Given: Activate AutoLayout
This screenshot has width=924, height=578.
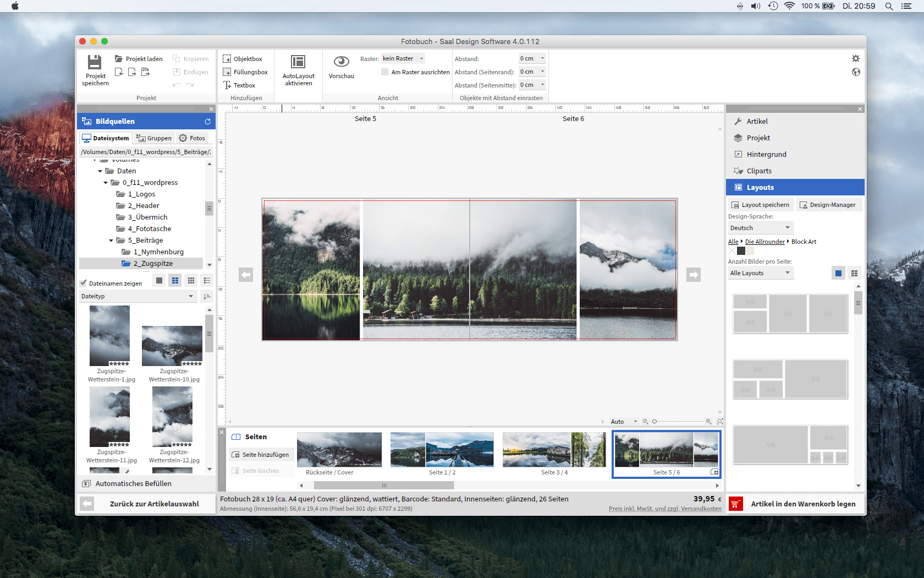Looking at the screenshot, I should click(298, 70).
